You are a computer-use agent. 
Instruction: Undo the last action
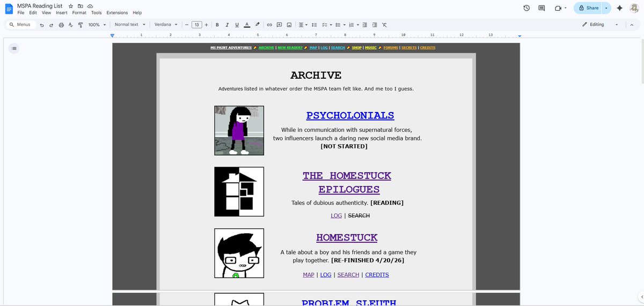42,25
